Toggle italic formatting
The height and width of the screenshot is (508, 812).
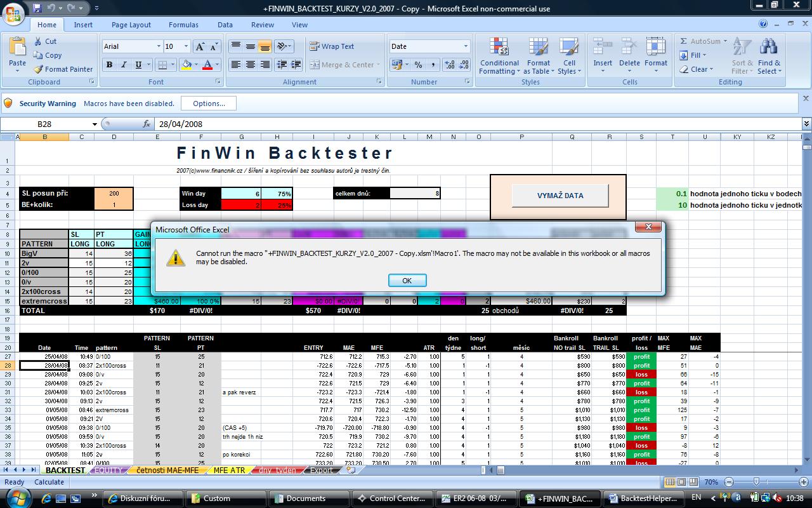click(x=123, y=65)
